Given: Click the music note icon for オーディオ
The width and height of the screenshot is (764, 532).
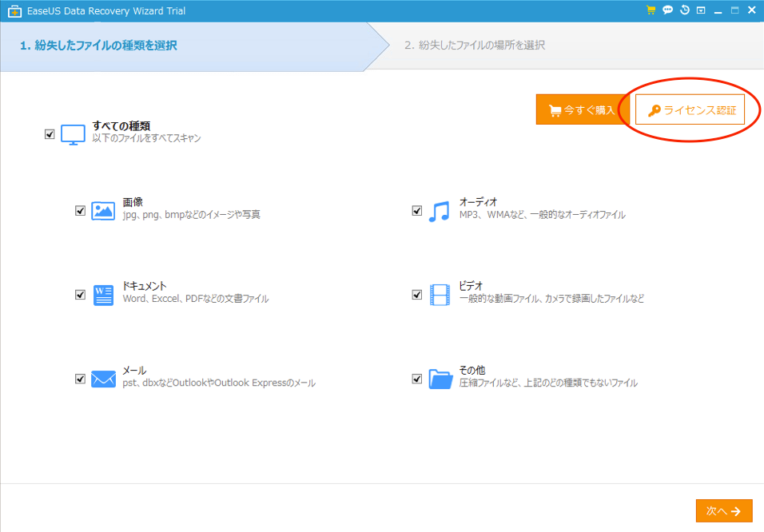Looking at the screenshot, I should pyautogui.click(x=439, y=212).
